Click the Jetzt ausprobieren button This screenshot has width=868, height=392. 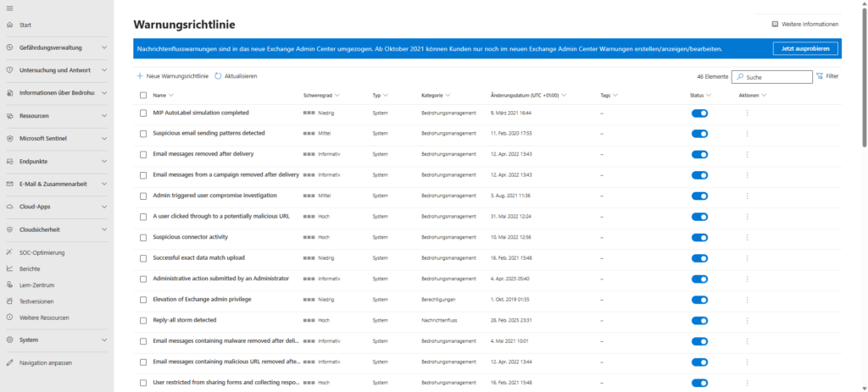[x=805, y=48]
